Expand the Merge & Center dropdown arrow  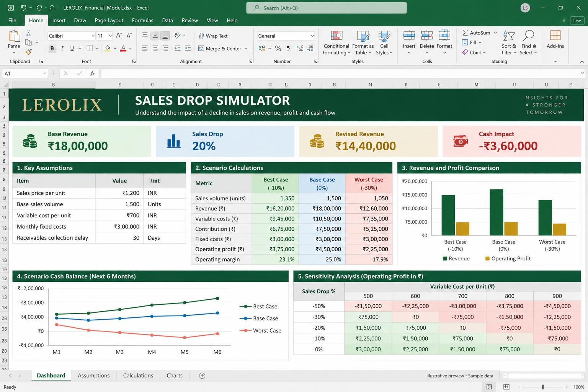pyautogui.click(x=246, y=48)
